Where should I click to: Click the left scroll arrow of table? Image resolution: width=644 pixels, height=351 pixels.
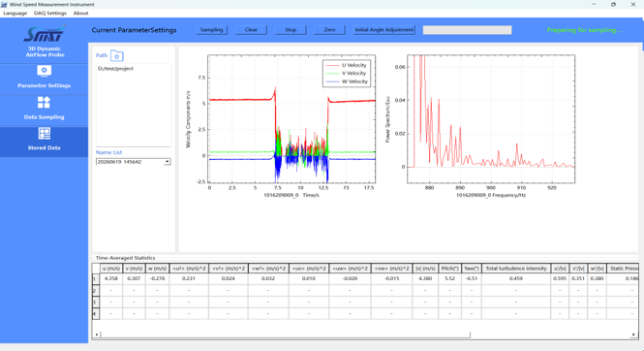coord(97,335)
